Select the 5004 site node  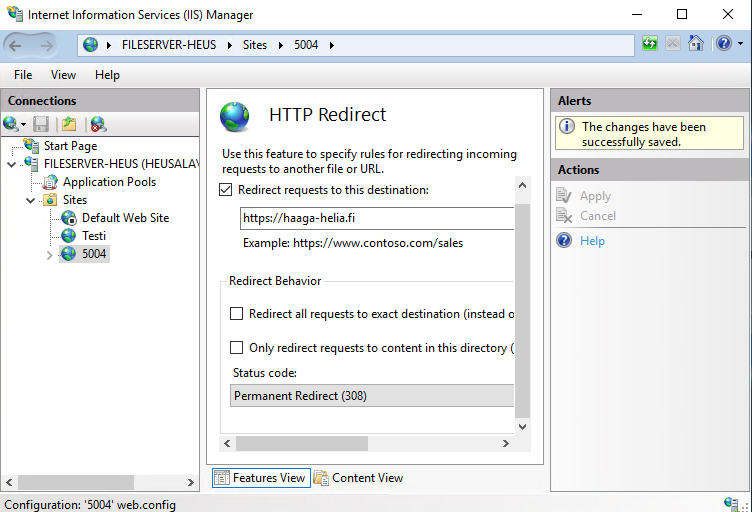coord(94,254)
